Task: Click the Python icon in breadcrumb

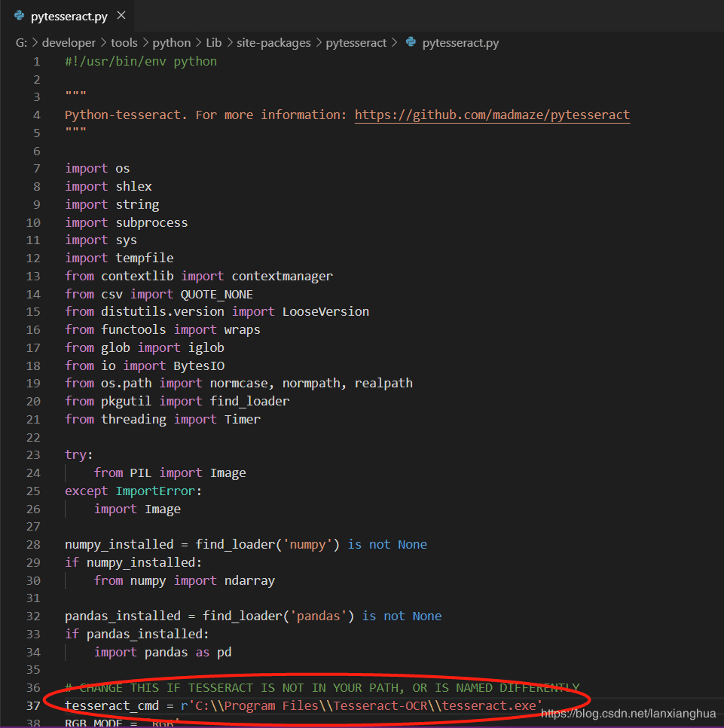Action: pyautogui.click(x=411, y=42)
